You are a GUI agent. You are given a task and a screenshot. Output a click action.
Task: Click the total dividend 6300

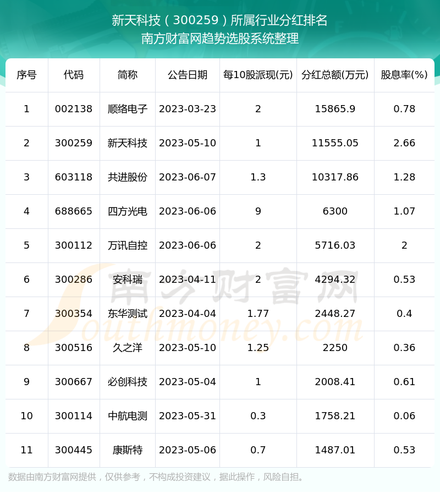coord(335,211)
